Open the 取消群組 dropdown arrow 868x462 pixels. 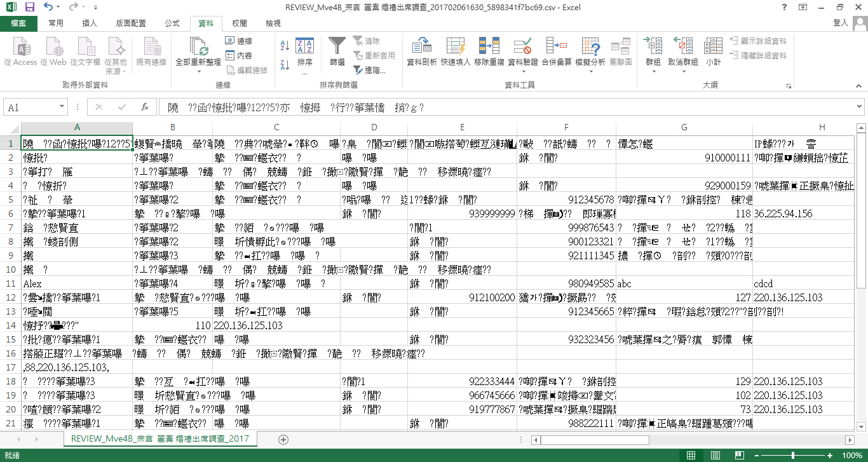[x=683, y=71]
